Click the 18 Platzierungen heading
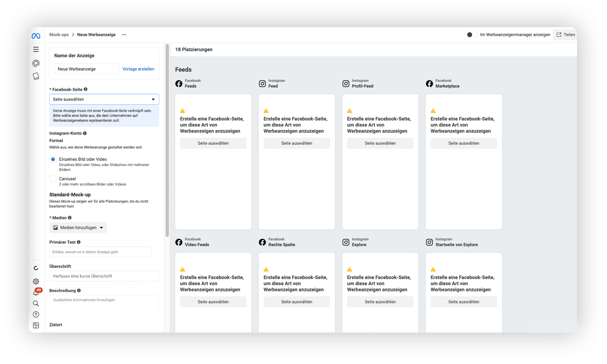This screenshot has height=364, width=607. pyautogui.click(x=194, y=50)
